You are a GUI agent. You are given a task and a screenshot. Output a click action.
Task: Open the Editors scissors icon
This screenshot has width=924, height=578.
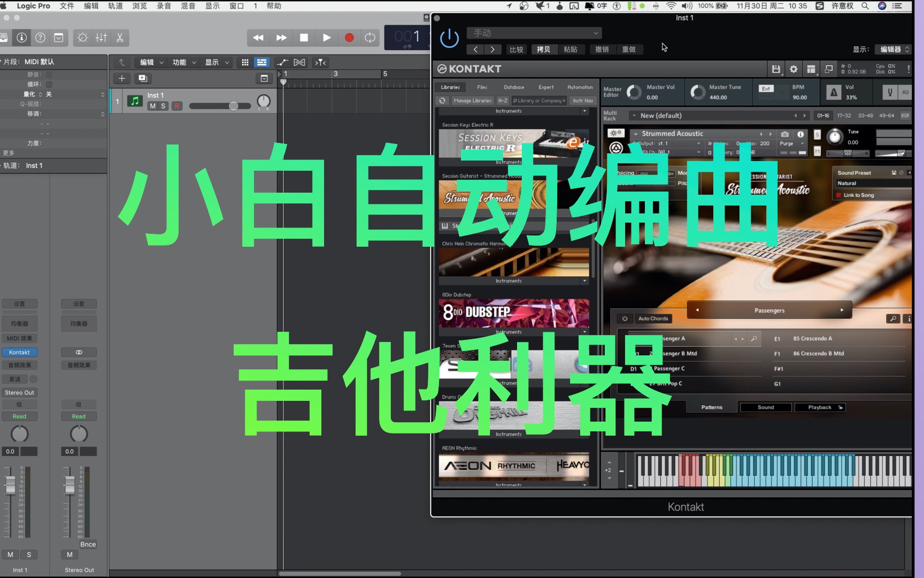coord(120,37)
